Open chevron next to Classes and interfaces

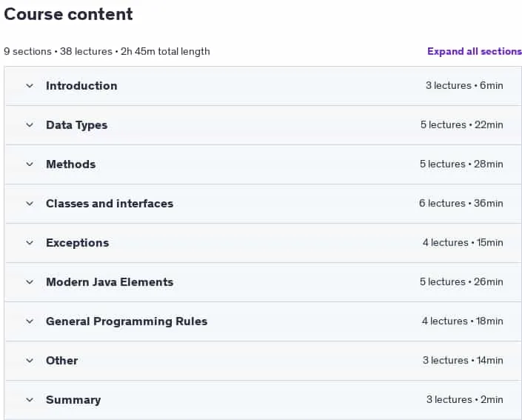[x=30, y=204]
